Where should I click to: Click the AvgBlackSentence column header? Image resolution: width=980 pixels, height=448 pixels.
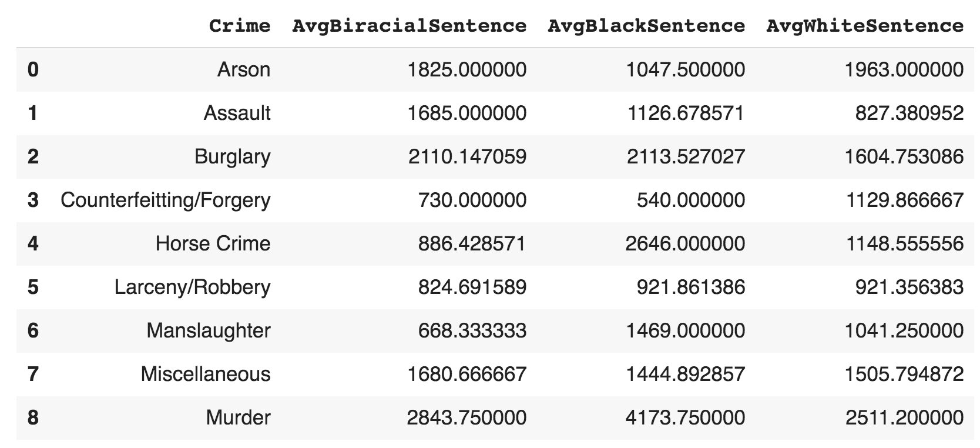[x=646, y=26]
